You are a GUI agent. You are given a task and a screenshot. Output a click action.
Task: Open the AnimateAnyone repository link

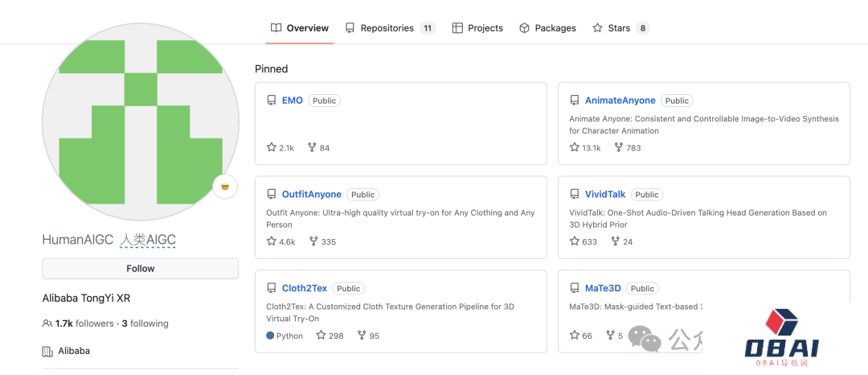pos(620,101)
